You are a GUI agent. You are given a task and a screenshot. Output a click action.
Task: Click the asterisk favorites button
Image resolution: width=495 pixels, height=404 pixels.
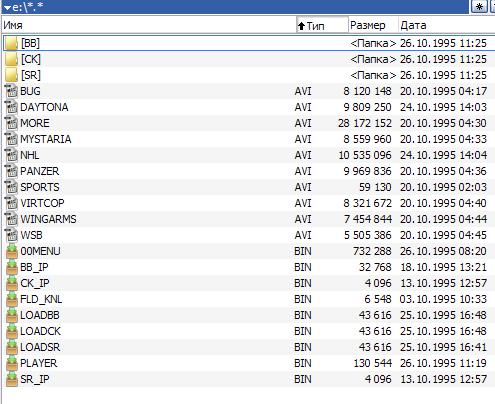479,7
